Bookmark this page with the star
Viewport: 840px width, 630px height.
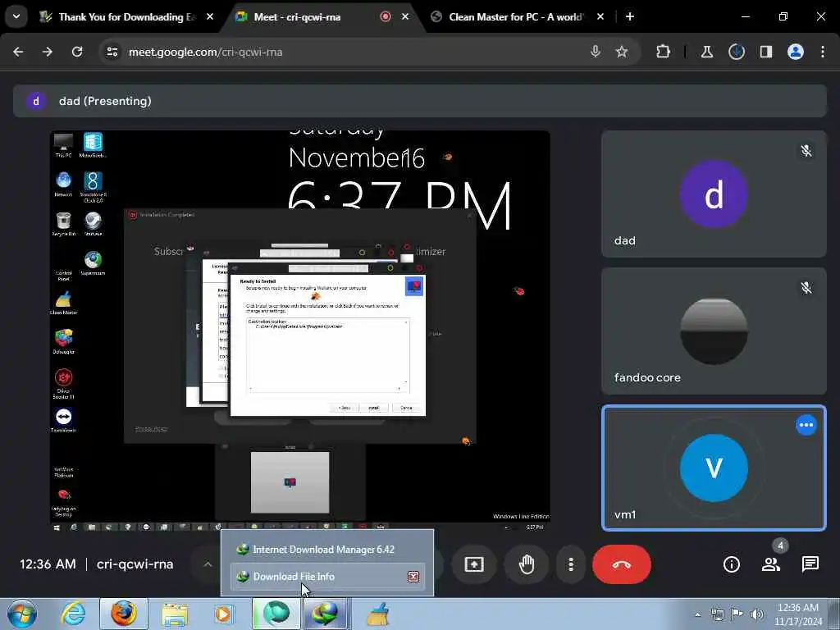[x=622, y=52]
